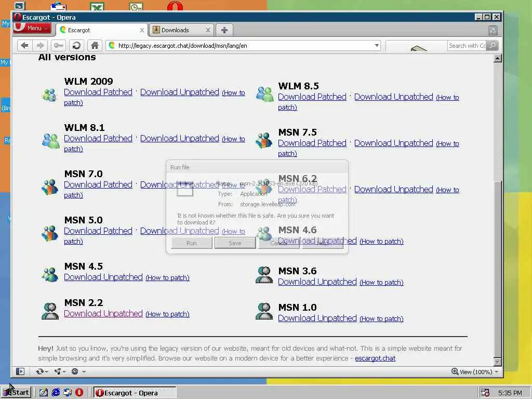Click the page scrollbar up arrow

497,58
